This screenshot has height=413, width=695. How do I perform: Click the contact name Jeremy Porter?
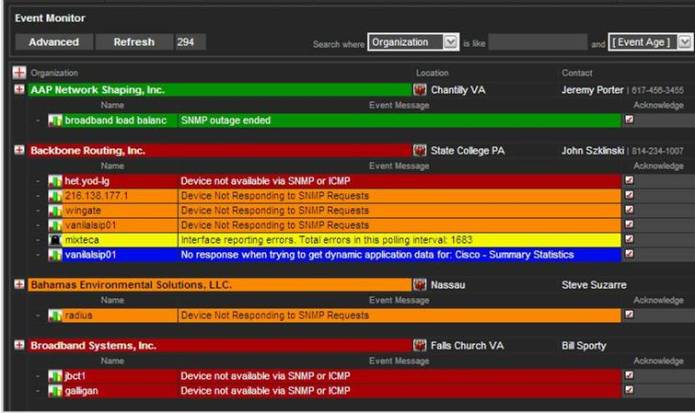coord(592,90)
